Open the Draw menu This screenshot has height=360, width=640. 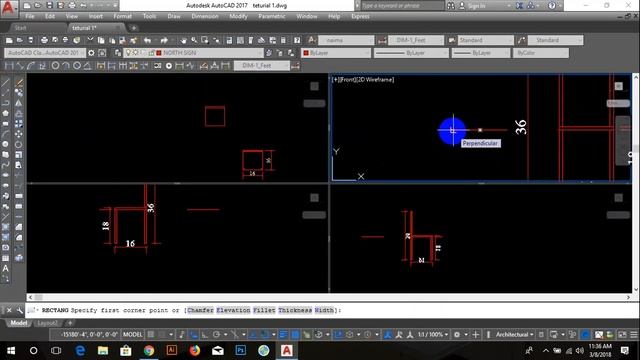(174, 16)
